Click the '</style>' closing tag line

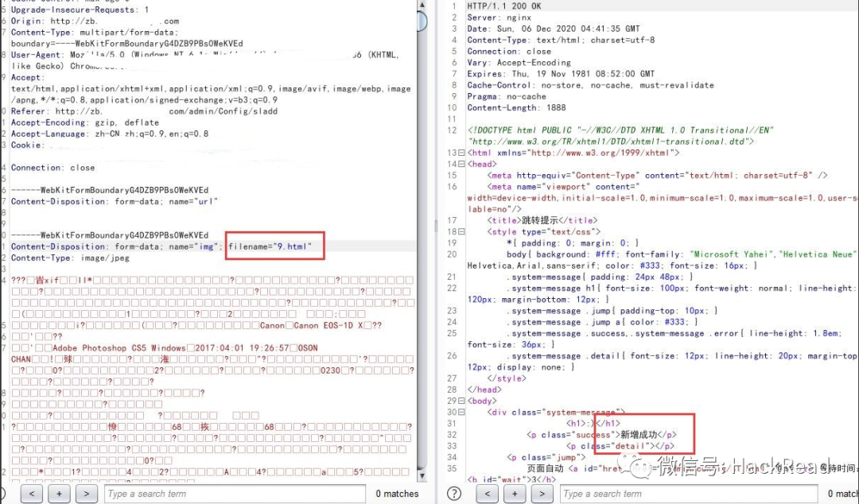(507, 378)
